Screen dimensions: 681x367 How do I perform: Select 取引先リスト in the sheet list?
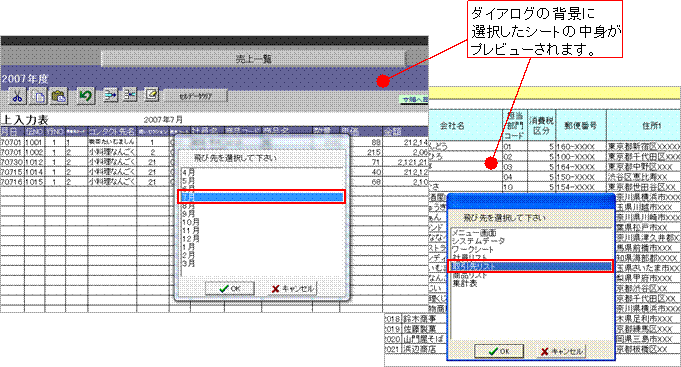tap(531, 266)
